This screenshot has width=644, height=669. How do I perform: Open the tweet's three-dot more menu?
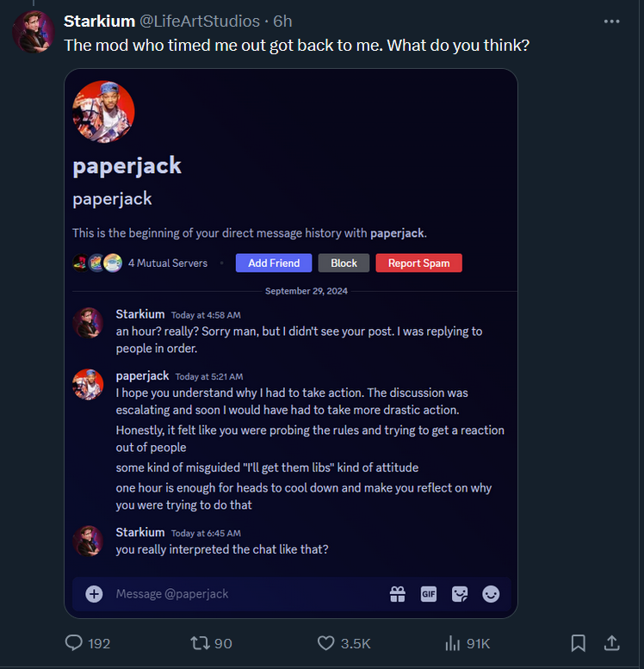tap(611, 22)
